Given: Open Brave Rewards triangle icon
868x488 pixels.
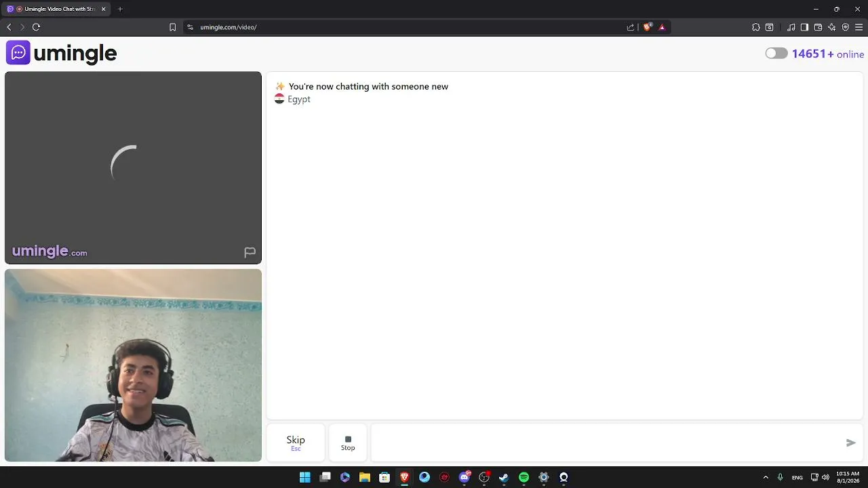Looking at the screenshot, I should coord(662,27).
